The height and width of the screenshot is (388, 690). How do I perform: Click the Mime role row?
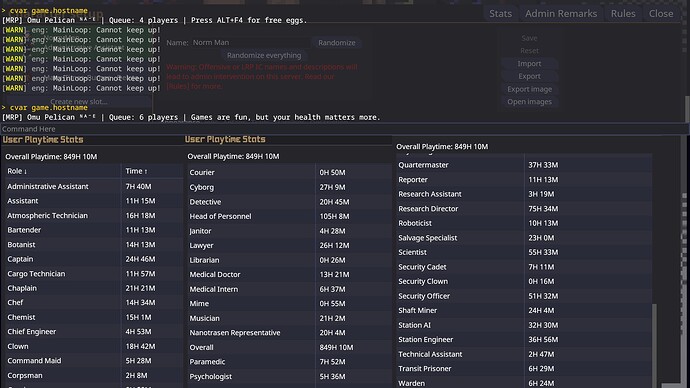coord(289,304)
